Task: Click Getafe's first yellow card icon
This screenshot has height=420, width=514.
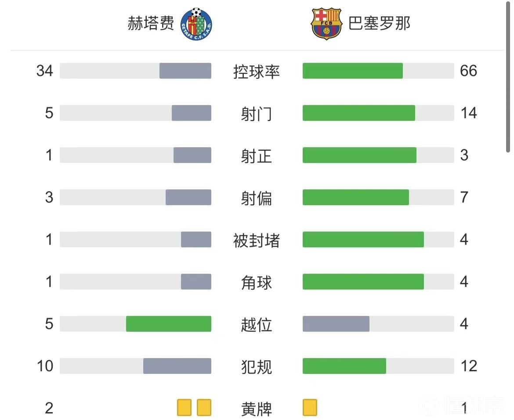Action: 184,407
